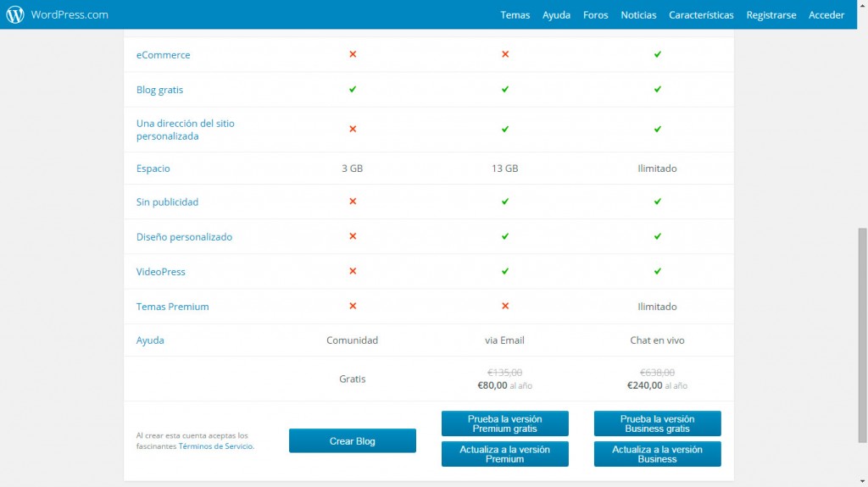
Task: Click eCommerce green check in Business column
Action: click(x=657, y=54)
